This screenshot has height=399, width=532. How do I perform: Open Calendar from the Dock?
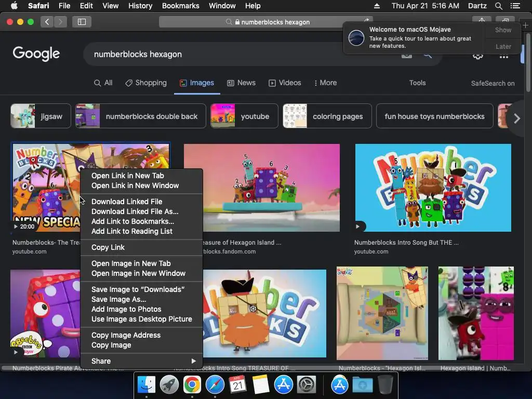click(x=237, y=385)
